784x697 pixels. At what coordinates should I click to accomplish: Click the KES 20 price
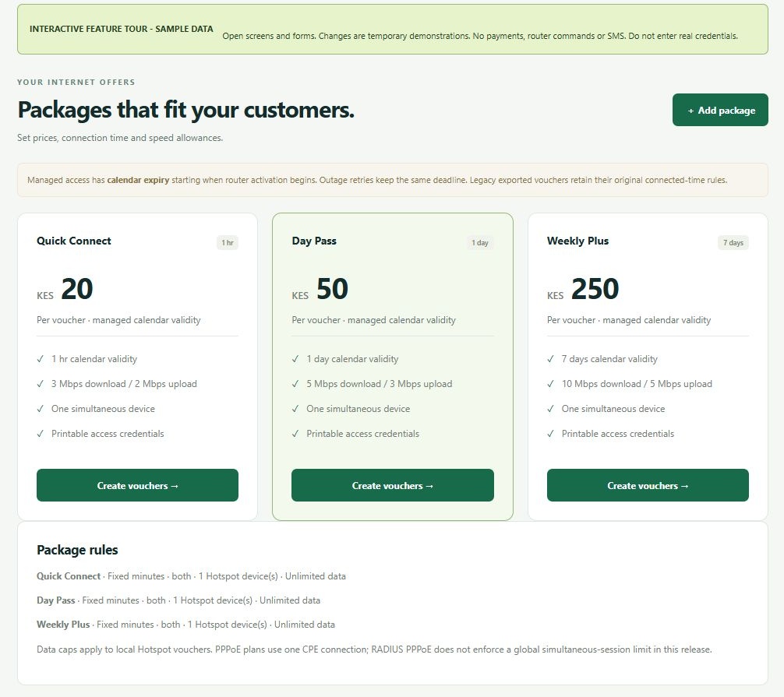[x=65, y=289]
